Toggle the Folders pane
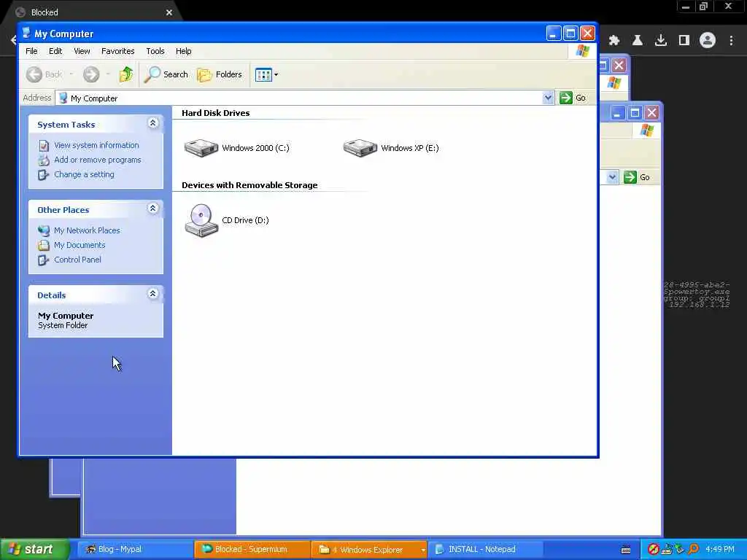Image resolution: width=747 pixels, height=560 pixels. (220, 74)
